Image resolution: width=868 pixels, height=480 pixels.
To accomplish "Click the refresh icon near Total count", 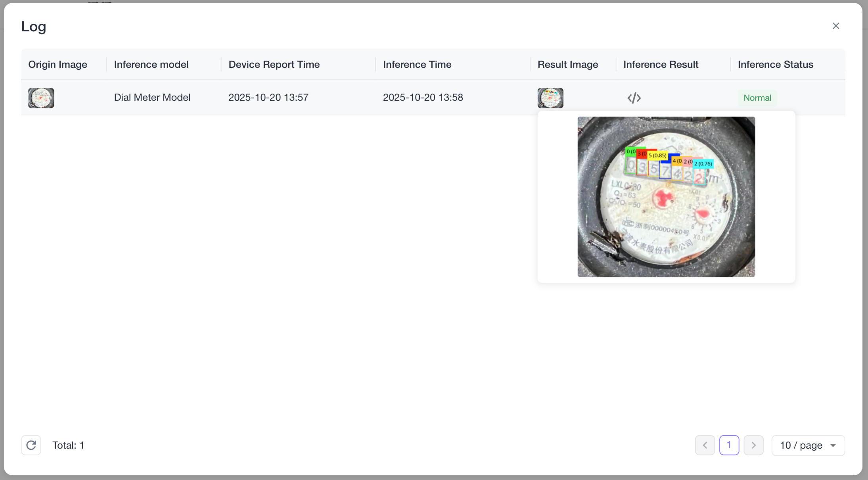I will coord(31,445).
